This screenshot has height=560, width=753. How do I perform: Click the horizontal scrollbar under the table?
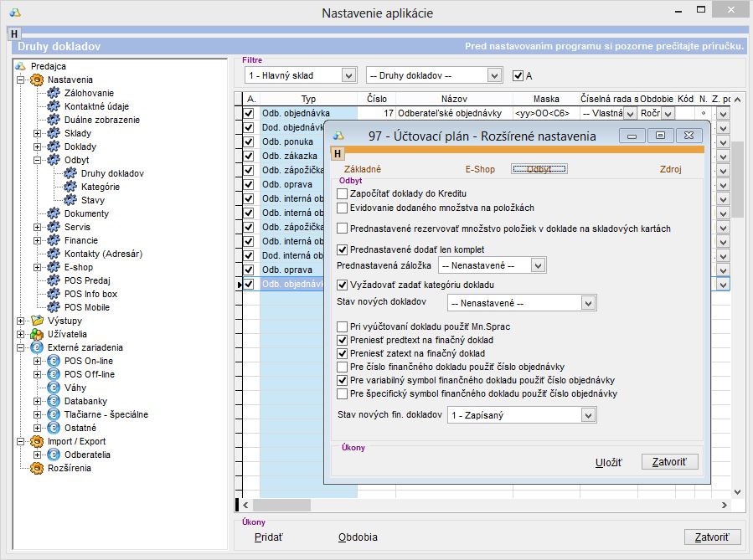pos(486,505)
